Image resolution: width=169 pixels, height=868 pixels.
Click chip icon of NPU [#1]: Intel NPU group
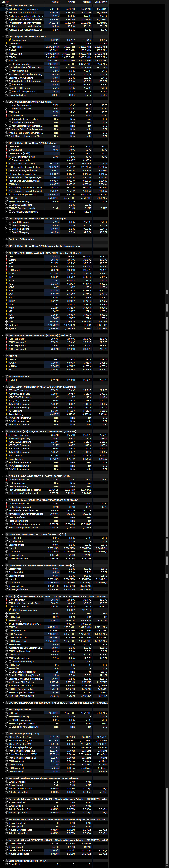pyautogui.click(x=7, y=710)
